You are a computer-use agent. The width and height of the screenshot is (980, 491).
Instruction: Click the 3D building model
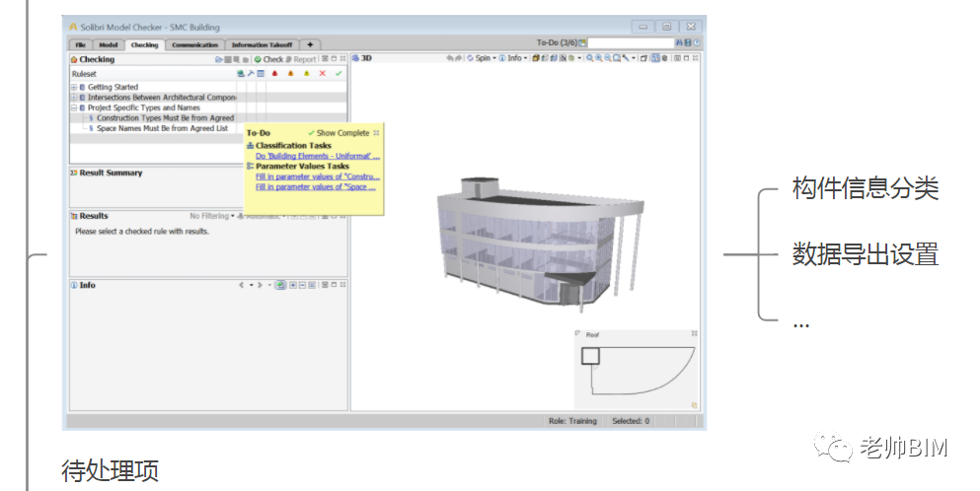(540, 244)
